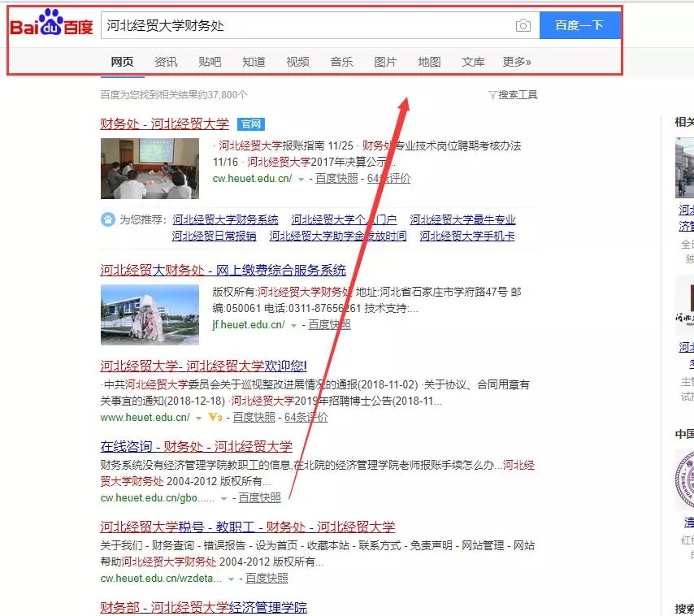694x616 pixels.
Task: Switch to the 贴吧 tab
Action: click(210, 62)
